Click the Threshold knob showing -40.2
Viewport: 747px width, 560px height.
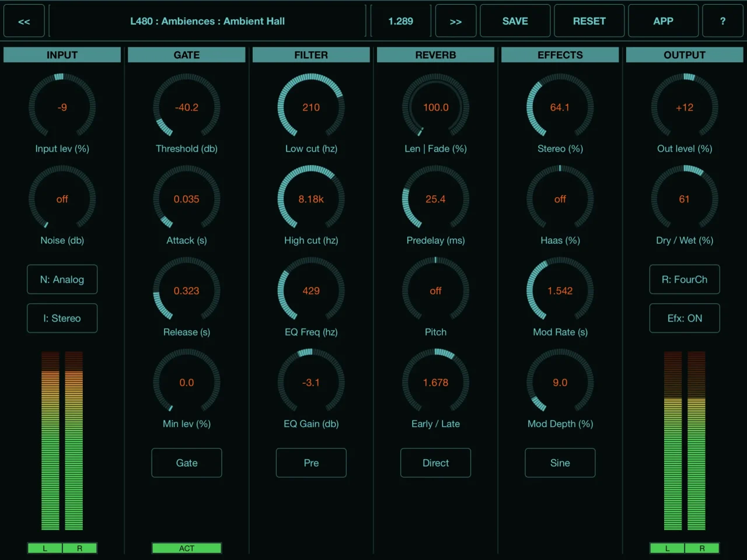pyautogui.click(x=187, y=107)
